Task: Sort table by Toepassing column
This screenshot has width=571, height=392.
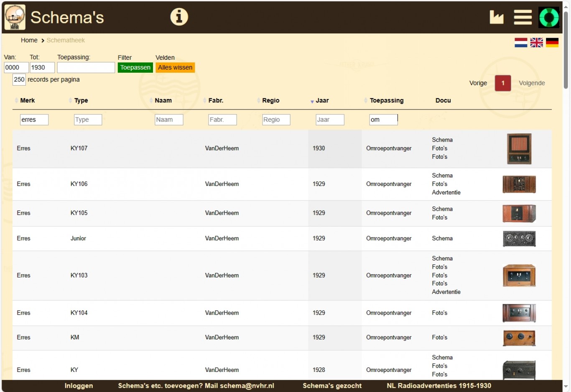Action: [386, 100]
